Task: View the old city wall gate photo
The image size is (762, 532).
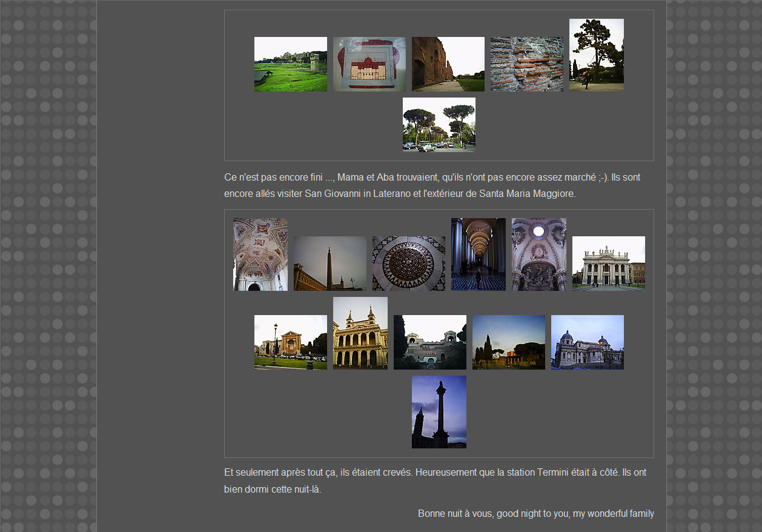Action: pyautogui.click(x=429, y=342)
